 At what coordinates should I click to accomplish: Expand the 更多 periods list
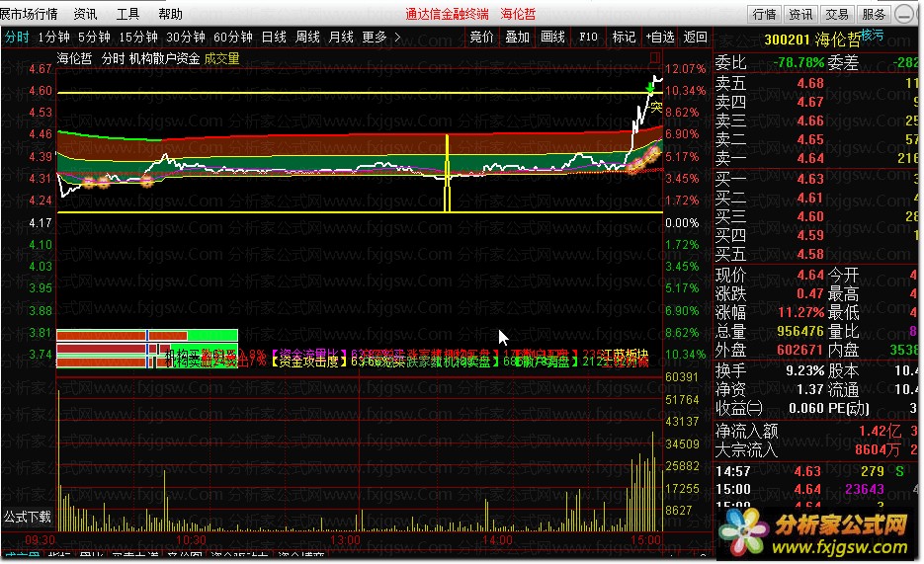(375, 38)
